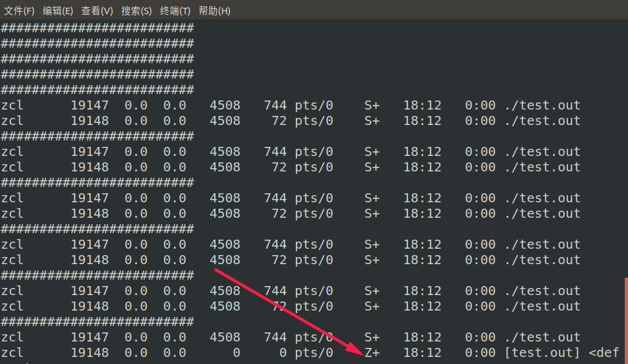Open the 编辑(E) menu
The image size is (628, 364).
[58, 11]
